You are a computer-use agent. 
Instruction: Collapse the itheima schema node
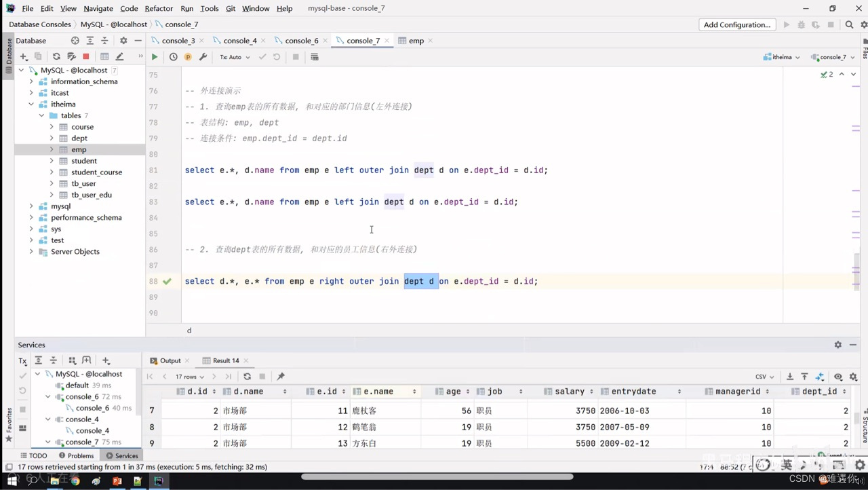31,105
